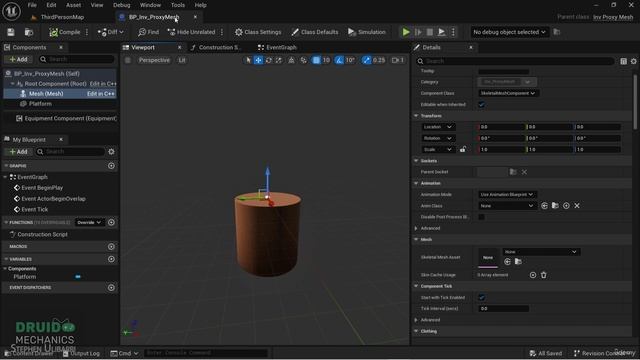Select the Platform component in tree
This screenshot has width=640, height=360.
40,104
